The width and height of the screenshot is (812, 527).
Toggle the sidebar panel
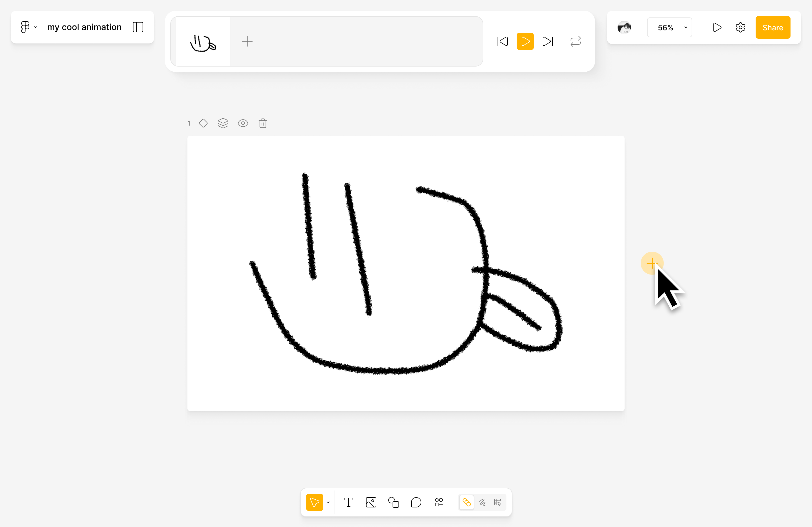[138, 27]
